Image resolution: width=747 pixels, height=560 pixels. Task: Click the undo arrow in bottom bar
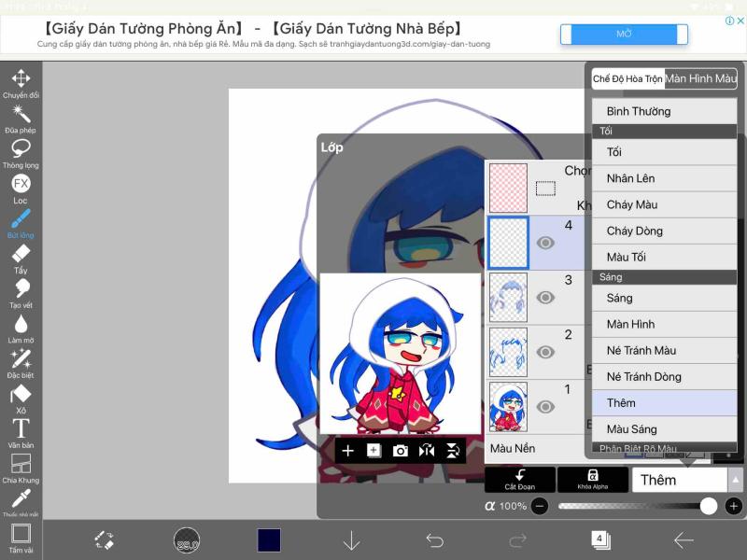point(434,540)
